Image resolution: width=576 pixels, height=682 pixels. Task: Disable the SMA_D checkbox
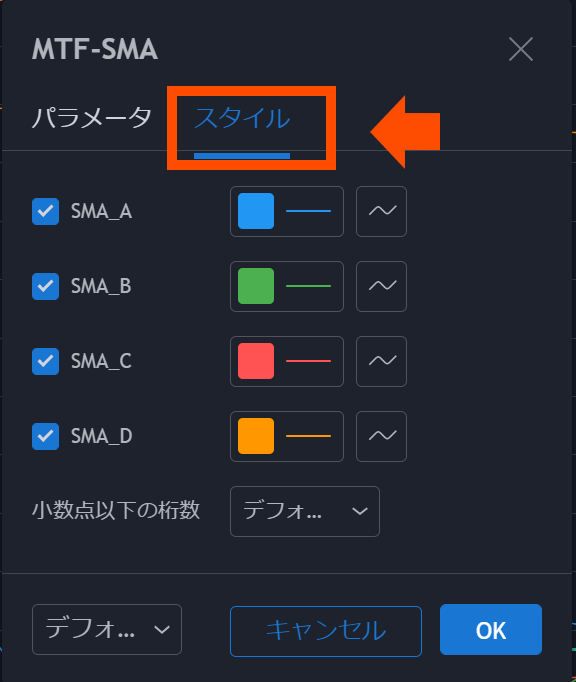coord(45,436)
